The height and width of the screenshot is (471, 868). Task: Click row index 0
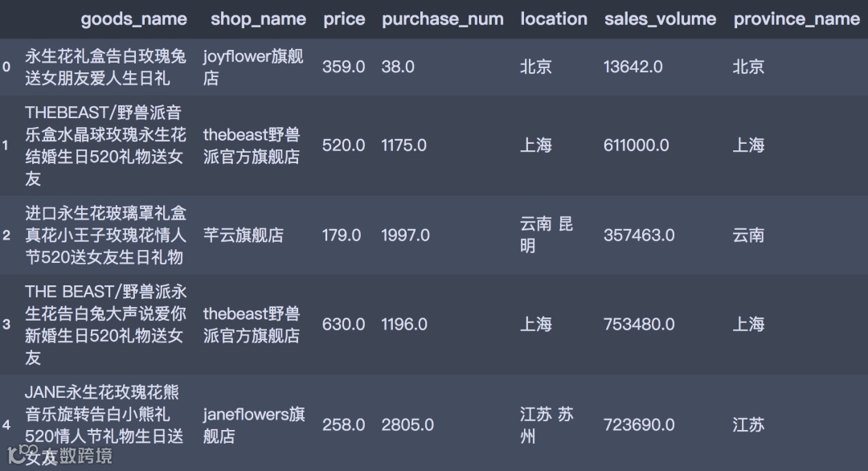(x=6, y=67)
